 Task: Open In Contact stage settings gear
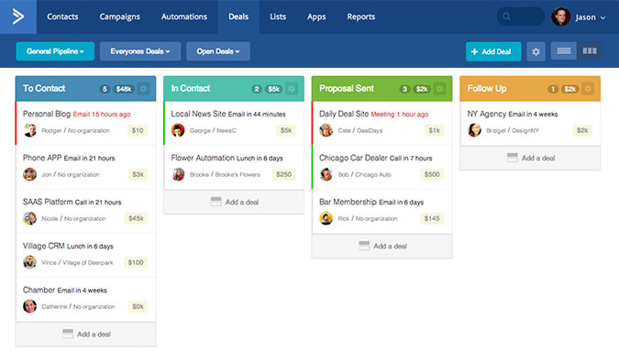click(292, 88)
